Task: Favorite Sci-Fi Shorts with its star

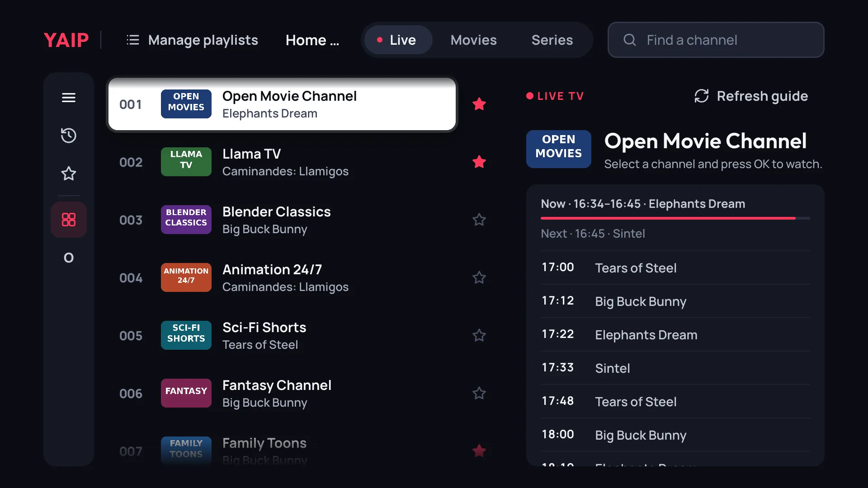Action: tap(479, 335)
